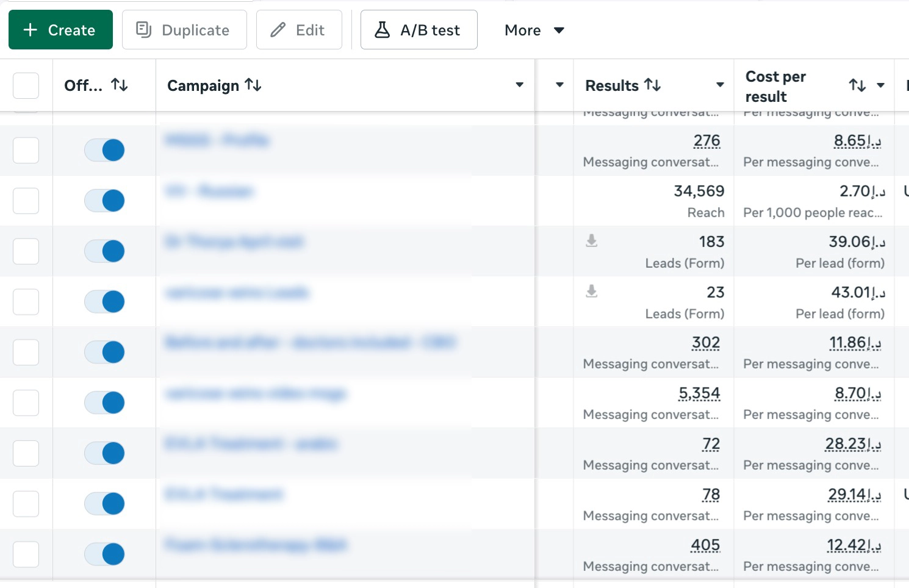This screenshot has width=909, height=588.
Task: Click the Duplicate button
Action: (184, 30)
